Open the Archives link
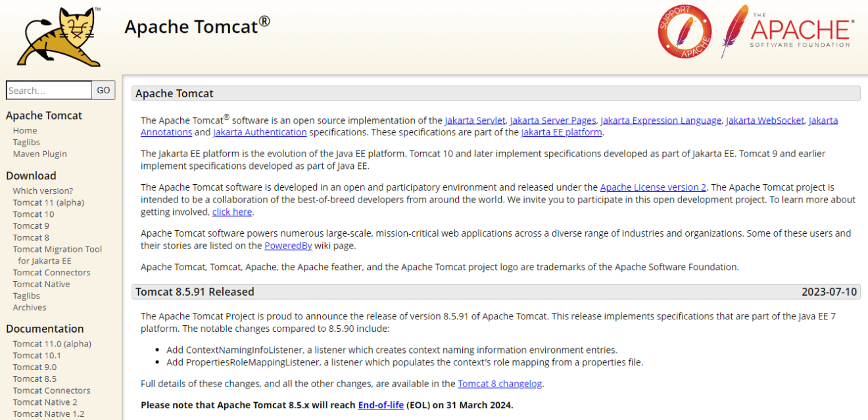The height and width of the screenshot is (420, 868). [30, 308]
